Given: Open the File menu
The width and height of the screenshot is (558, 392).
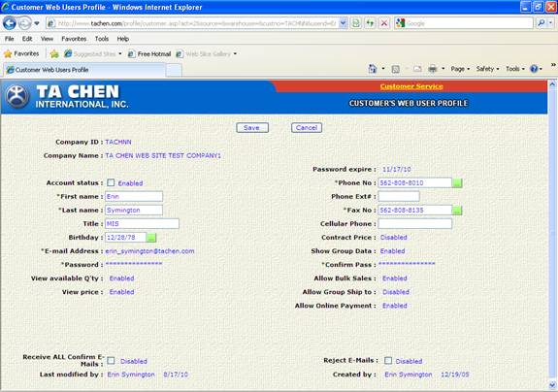Looking at the screenshot, I should click(10, 39).
